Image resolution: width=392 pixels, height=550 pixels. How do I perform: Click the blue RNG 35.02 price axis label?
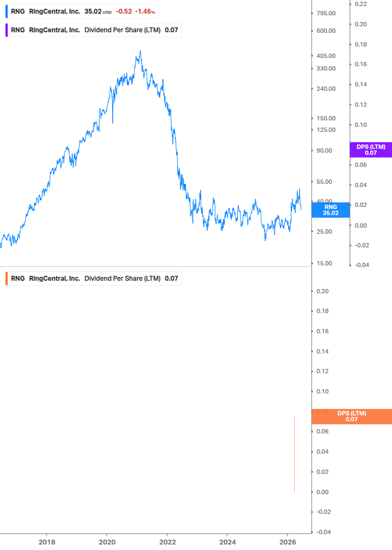pos(330,210)
